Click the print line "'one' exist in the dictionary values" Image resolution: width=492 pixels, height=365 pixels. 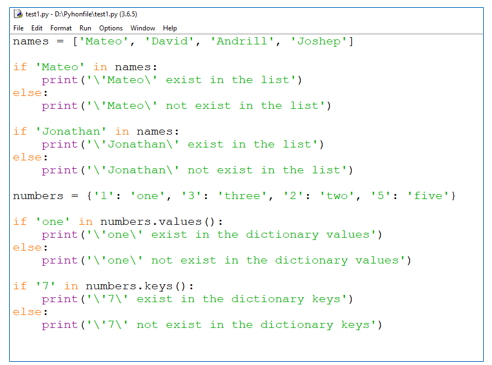pos(212,235)
